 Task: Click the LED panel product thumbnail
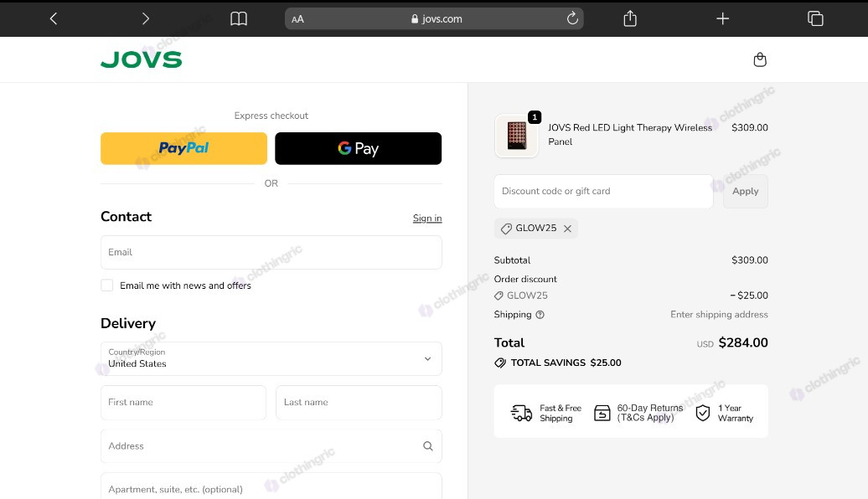point(516,136)
